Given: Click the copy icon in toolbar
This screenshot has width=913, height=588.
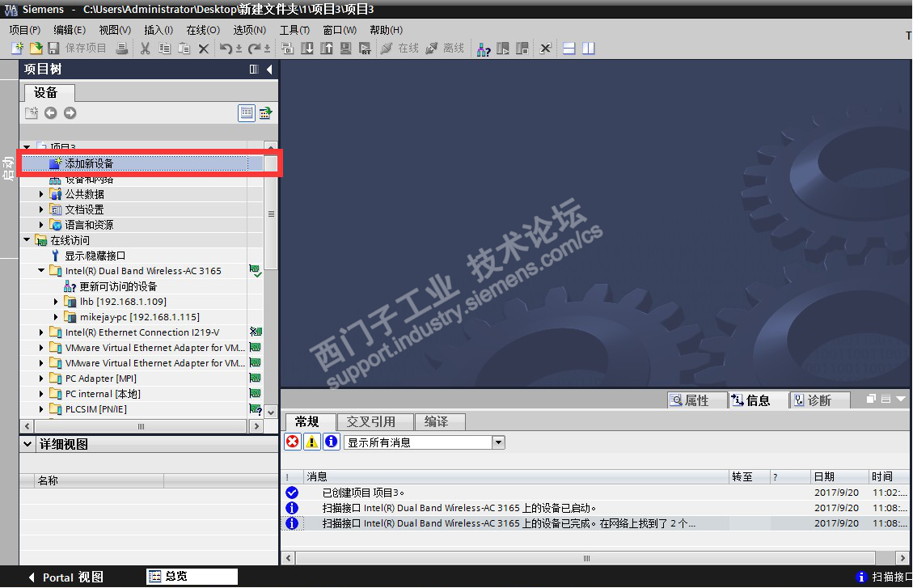Looking at the screenshot, I should [165, 49].
